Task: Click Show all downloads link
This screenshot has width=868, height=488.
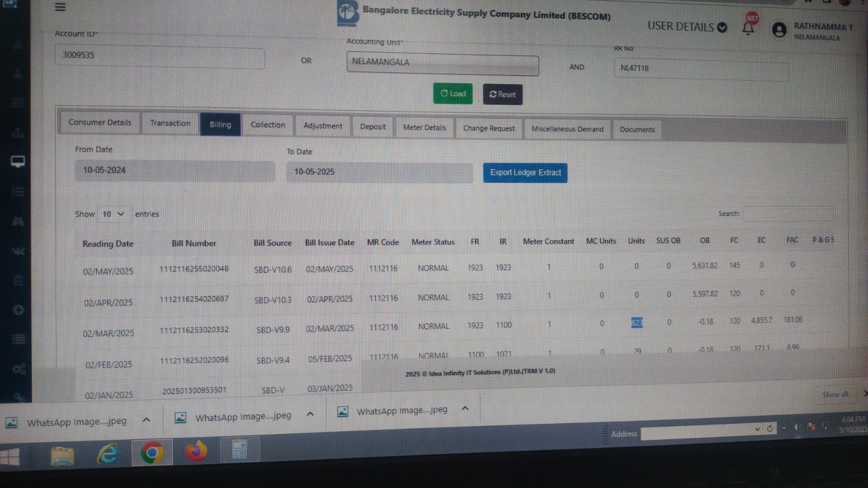Action: click(x=835, y=395)
